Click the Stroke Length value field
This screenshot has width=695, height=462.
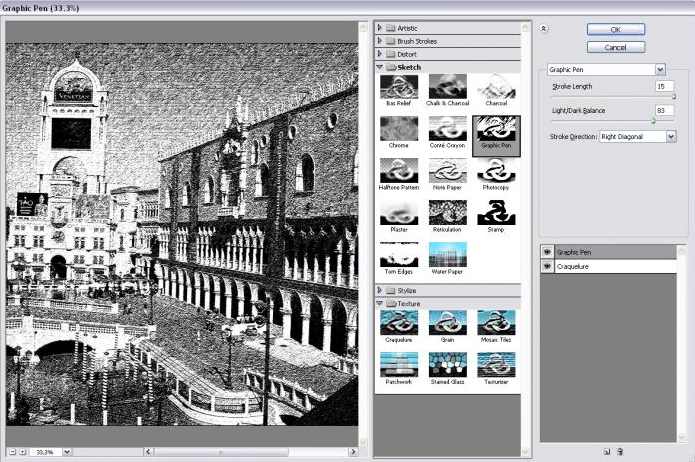pyautogui.click(x=664, y=86)
